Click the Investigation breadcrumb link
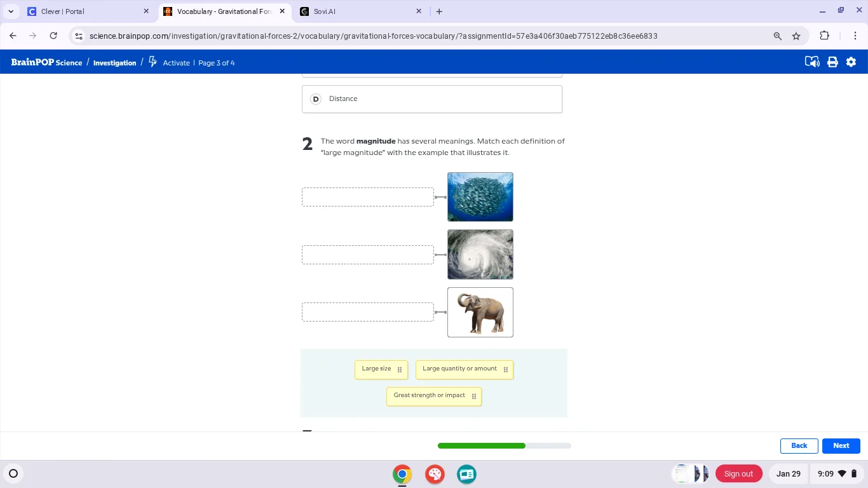This screenshot has height=488, width=868. (114, 63)
